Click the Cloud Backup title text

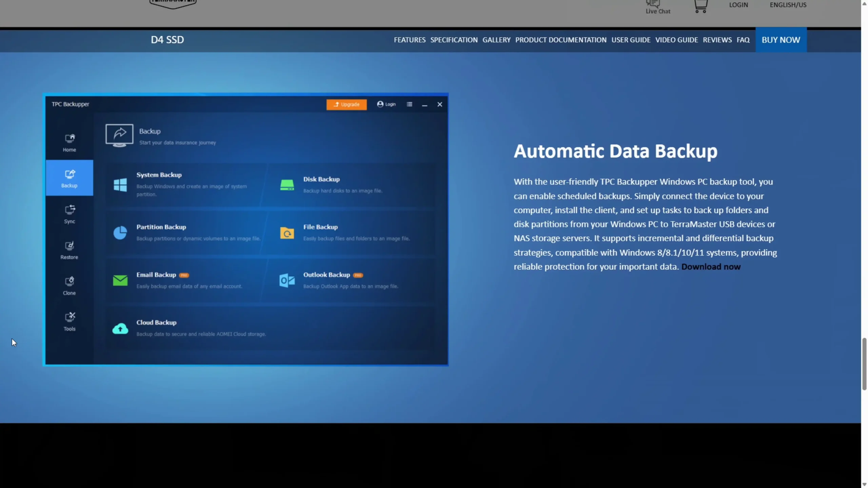click(x=156, y=323)
